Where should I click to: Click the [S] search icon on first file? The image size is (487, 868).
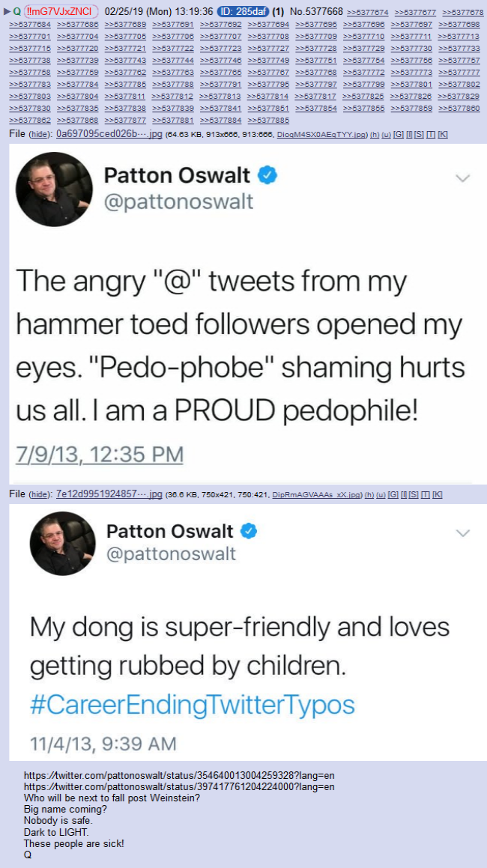pyautogui.click(x=419, y=135)
